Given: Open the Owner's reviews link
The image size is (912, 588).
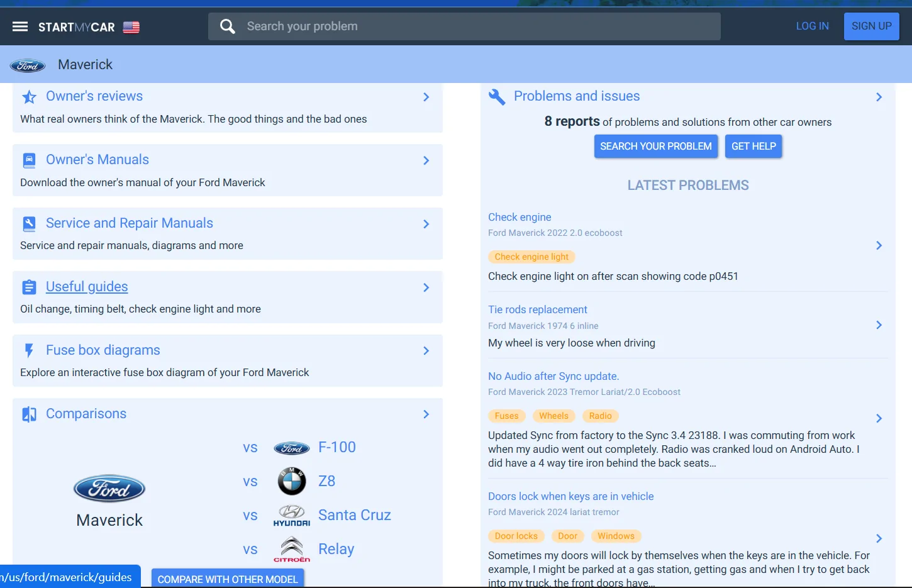Looking at the screenshot, I should click(94, 96).
